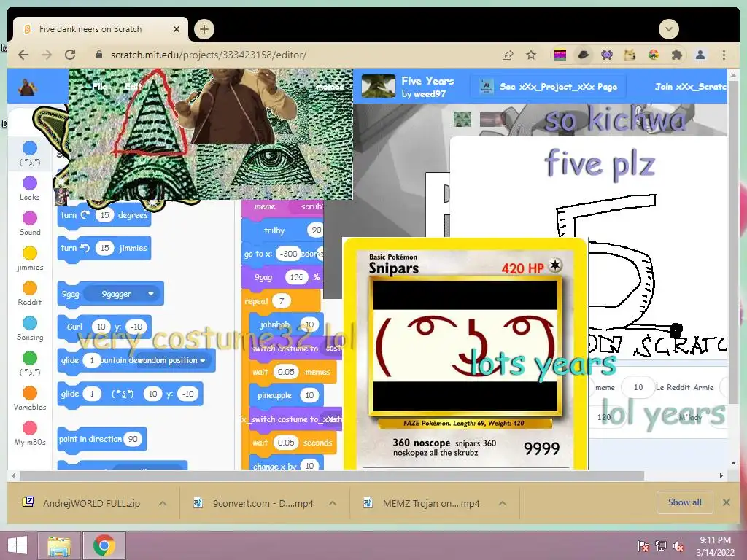Open the extensions puzzle piece menu
This screenshot has width=747, height=560.
pyautogui.click(x=676, y=55)
